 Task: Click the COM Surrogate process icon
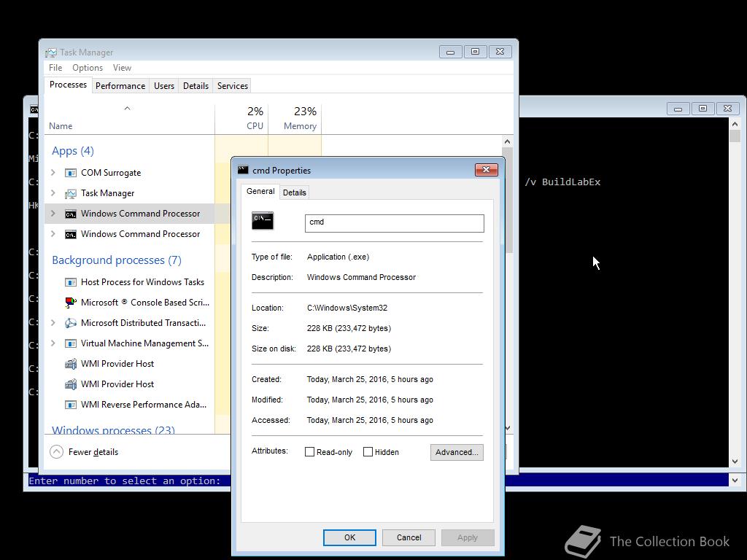[x=71, y=173]
